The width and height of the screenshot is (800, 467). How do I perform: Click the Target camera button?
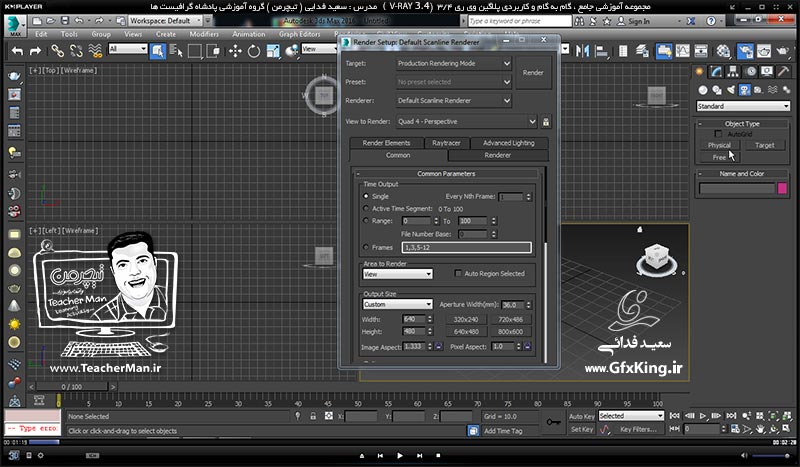(764, 145)
